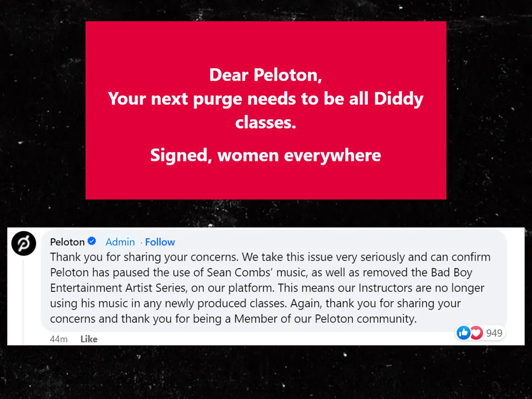Image resolution: width=532 pixels, height=399 pixels.
Task: Follow Peloton via the Follow link
Action: pyautogui.click(x=160, y=242)
